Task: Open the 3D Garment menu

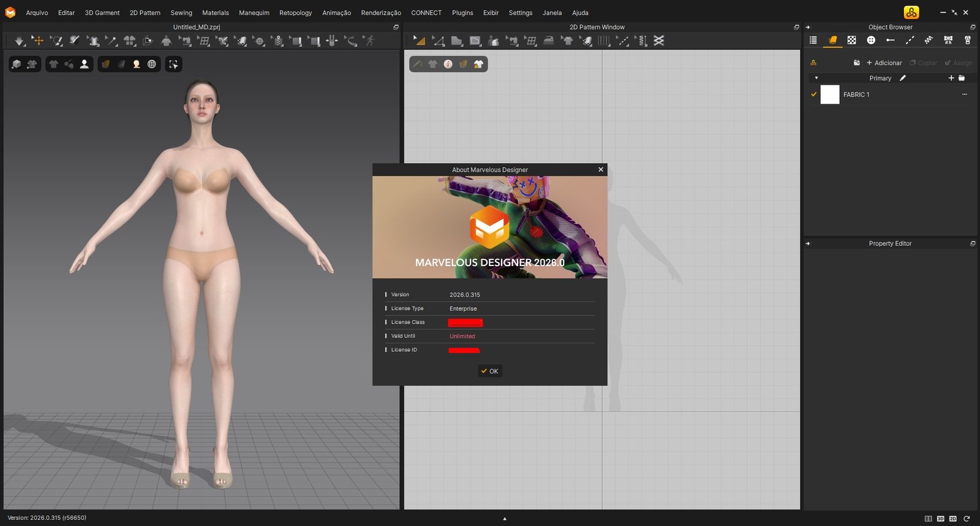Action: [x=102, y=12]
